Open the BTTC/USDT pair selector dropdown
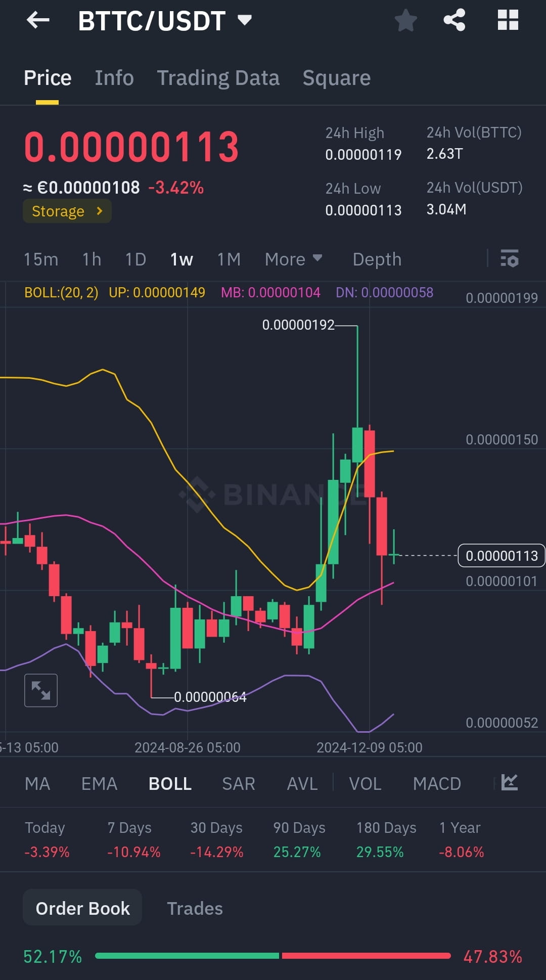This screenshot has height=980, width=546. pos(165,21)
